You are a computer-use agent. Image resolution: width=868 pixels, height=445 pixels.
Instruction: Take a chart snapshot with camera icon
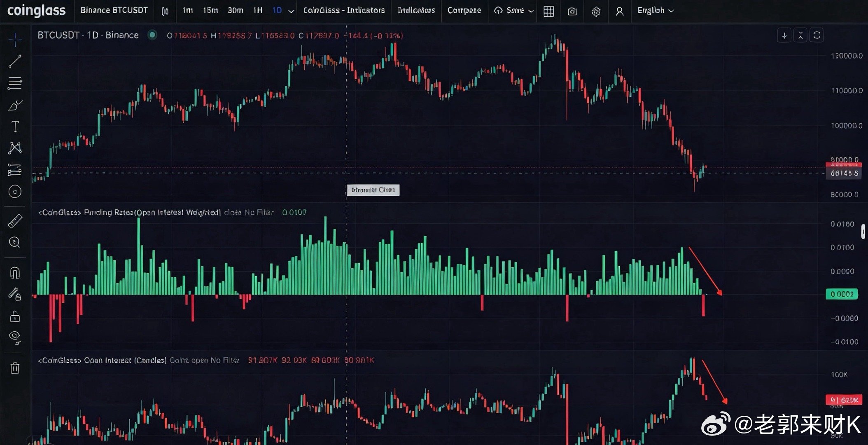(572, 11)
